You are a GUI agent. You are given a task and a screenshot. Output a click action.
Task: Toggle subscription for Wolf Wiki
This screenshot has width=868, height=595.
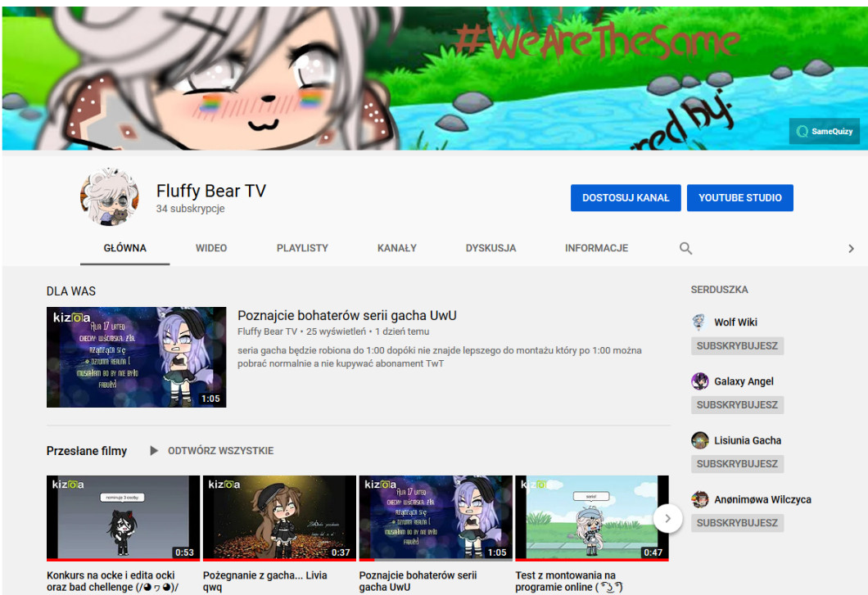[737, 345]
